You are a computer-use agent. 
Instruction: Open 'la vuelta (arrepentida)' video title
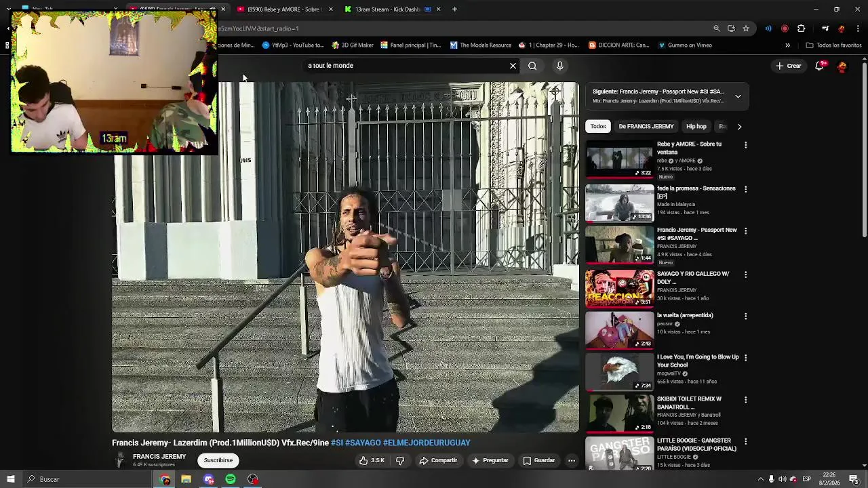[685, 315]
